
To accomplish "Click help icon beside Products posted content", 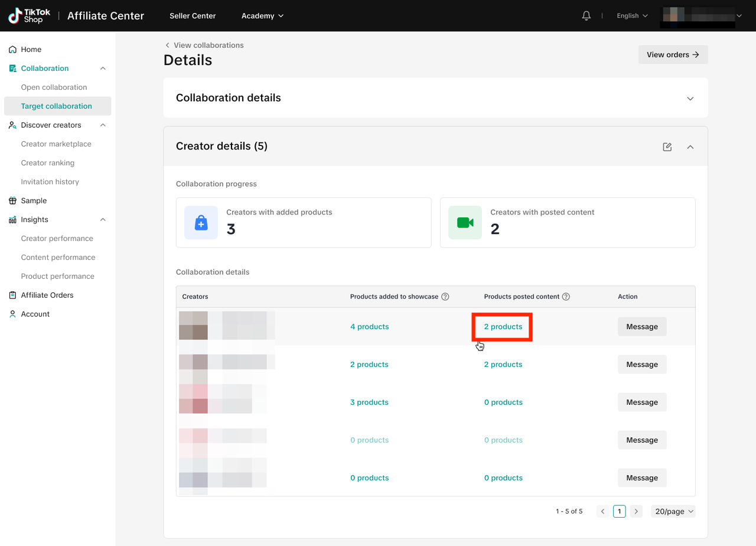I will (566, 297).
